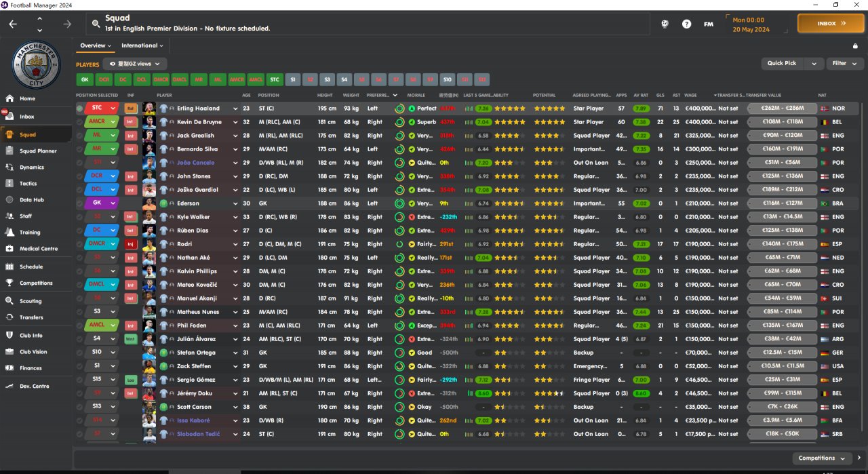Open the S4 position dropdown for Julián Álvarez
This screenshot has width=868, height=474.
pyautogui.click(x=113, y=339)
